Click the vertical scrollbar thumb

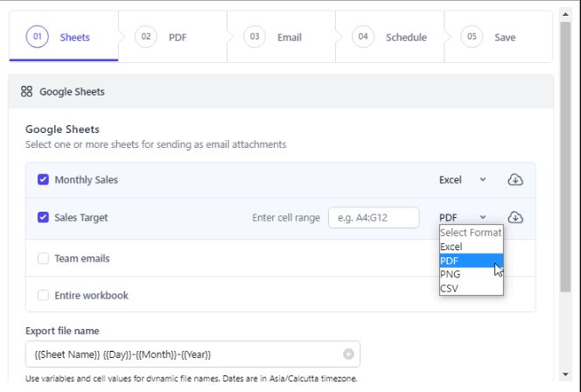tap(565, 157)
